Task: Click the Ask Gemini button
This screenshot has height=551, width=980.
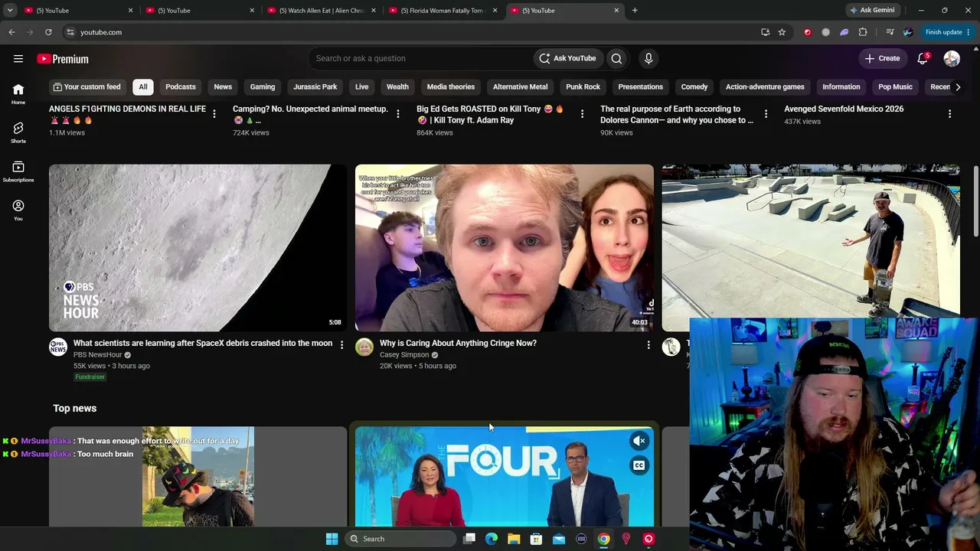Action: (x=872, y=10)
